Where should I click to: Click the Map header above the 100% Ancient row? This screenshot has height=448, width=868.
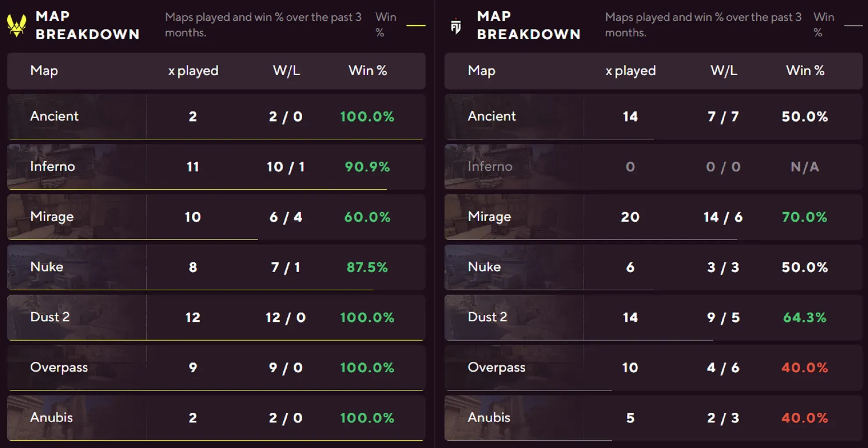[44, 71]
